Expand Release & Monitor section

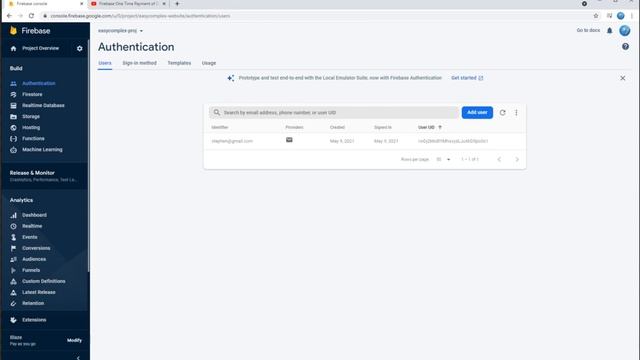(x=45, y=176)
